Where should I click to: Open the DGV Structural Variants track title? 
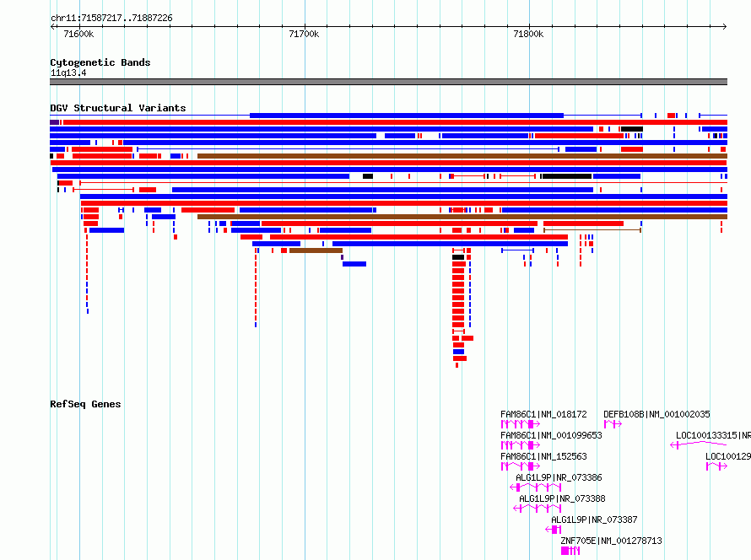tap(118, 108)
